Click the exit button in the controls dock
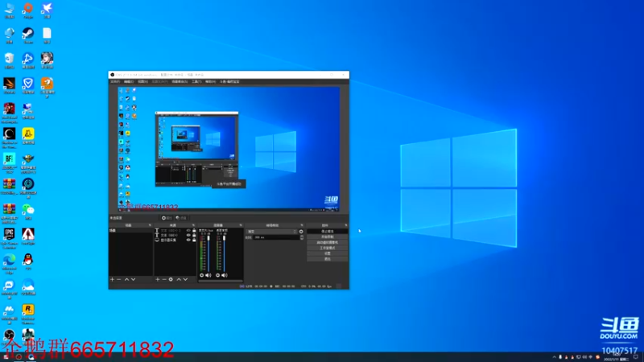 coord(328,259)
